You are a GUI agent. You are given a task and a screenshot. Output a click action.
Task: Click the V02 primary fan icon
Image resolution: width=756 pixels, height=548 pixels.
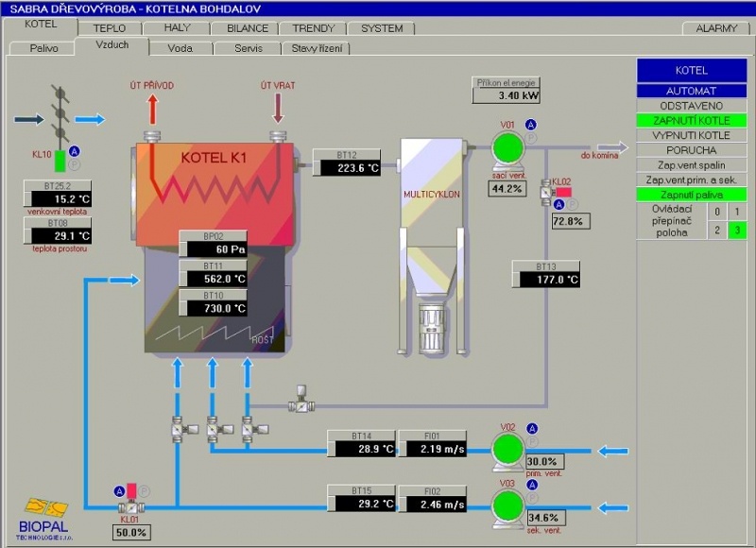507,451
